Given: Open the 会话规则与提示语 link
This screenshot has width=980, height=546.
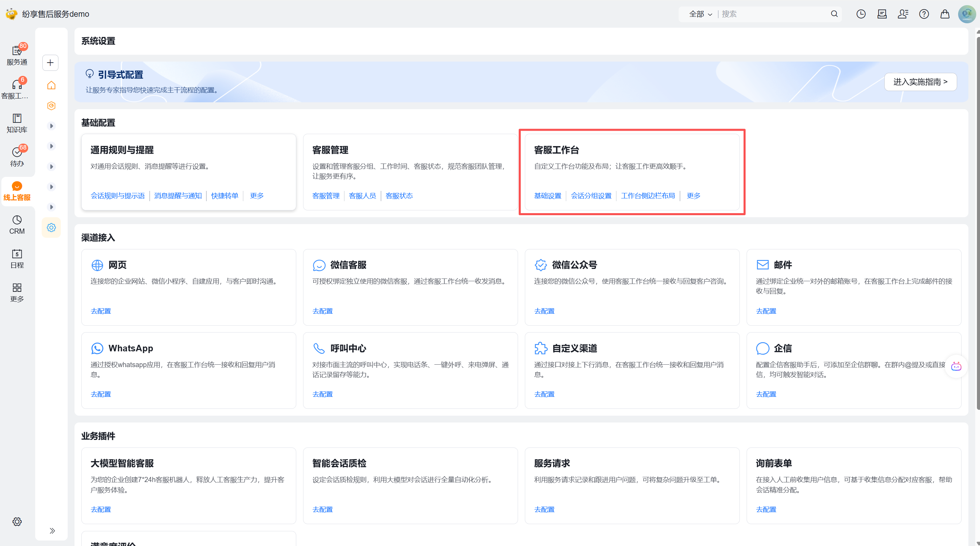Looking at the screenshot, I should pos(118,196).
